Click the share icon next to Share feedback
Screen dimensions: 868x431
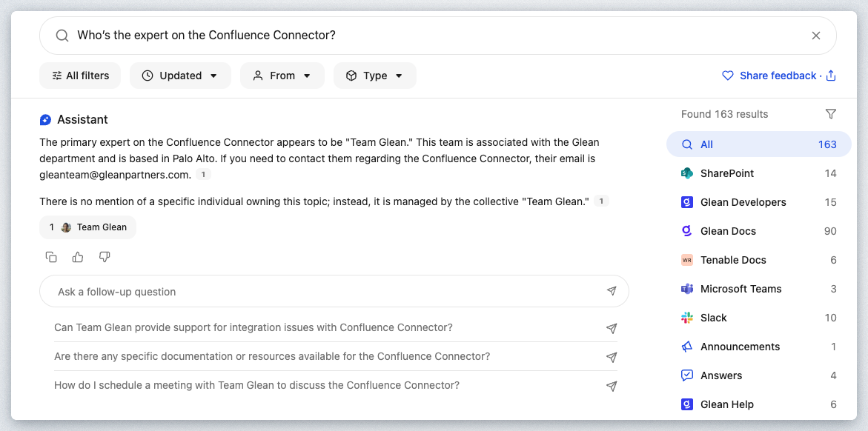click(831, 76)
